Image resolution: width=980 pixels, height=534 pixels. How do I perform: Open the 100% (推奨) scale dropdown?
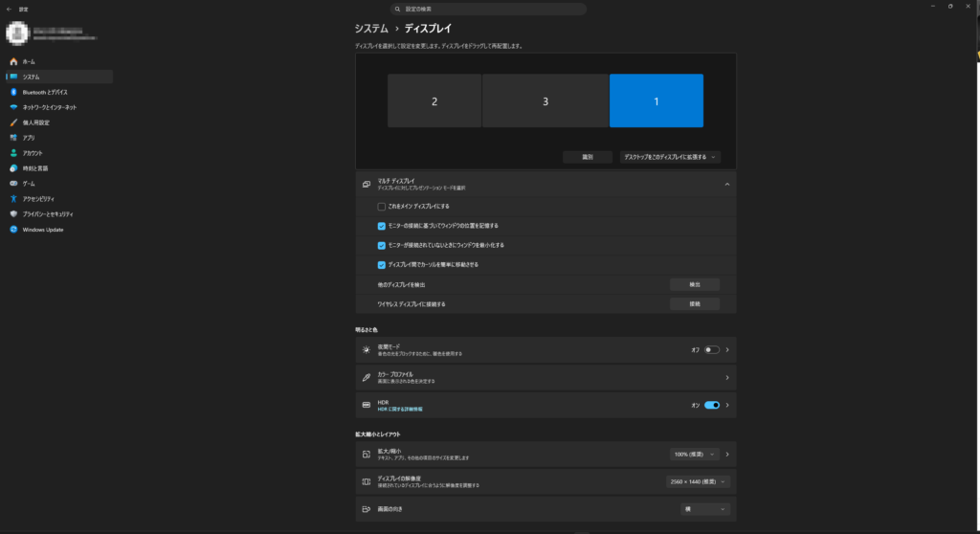[x=695, y=455]
